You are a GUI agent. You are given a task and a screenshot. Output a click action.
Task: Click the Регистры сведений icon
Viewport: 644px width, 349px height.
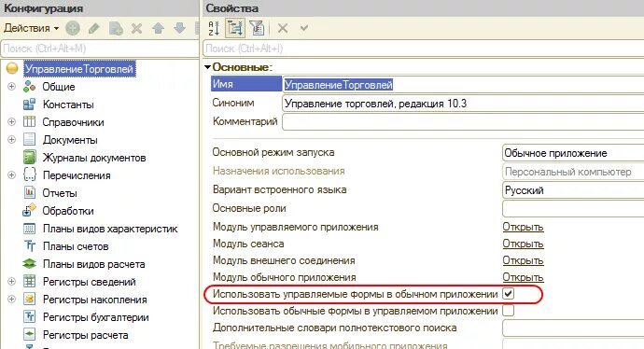click(x=29, y=281)
